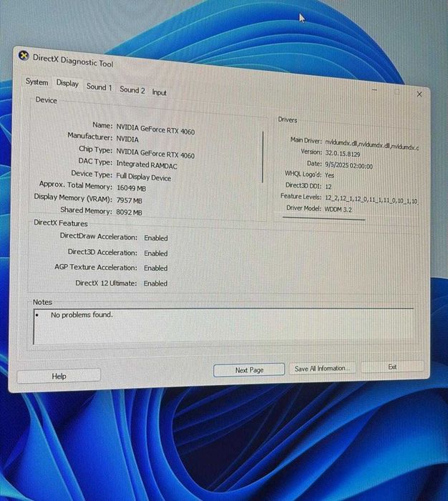
Task: Click the device name 'NVIDIA GeForce RTX 4060'
Action: 155,130
